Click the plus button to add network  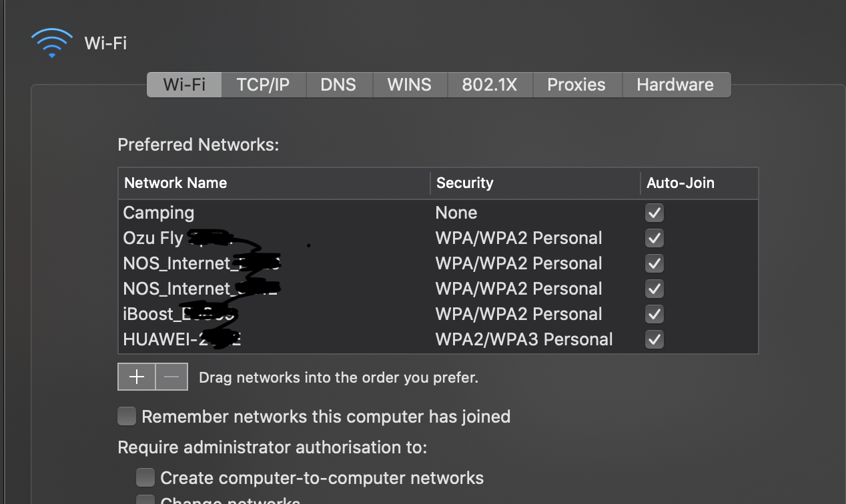(137, 377)
